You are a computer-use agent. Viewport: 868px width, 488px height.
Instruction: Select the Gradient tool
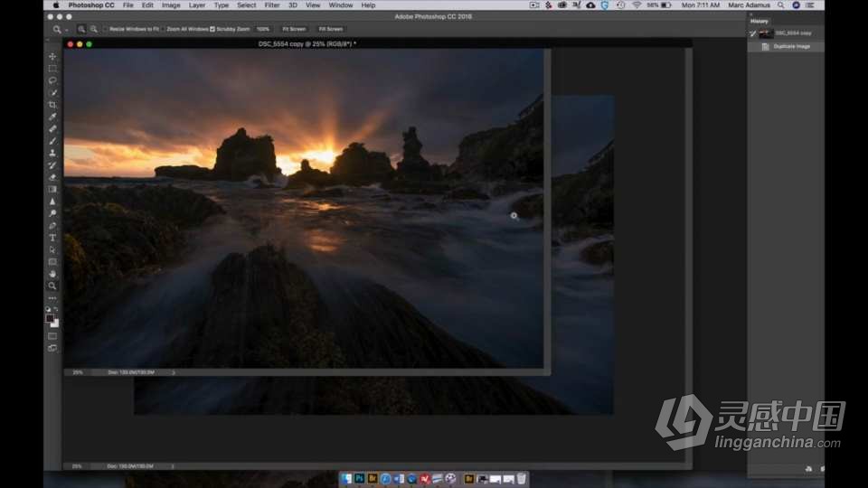pyautogui.click(x=52, y=189)
